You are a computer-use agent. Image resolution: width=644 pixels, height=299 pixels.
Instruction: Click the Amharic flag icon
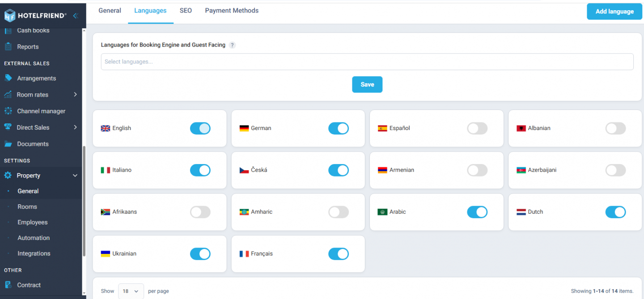[244, 212]
